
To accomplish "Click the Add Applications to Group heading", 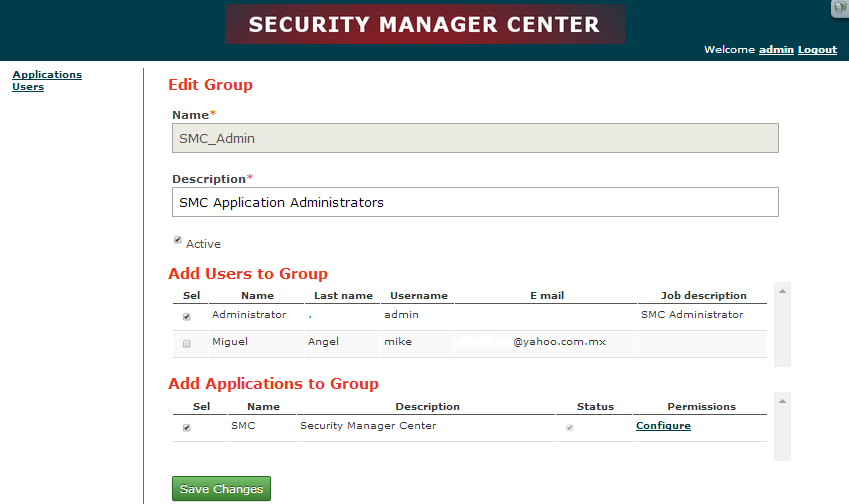I will click(273, 383).
